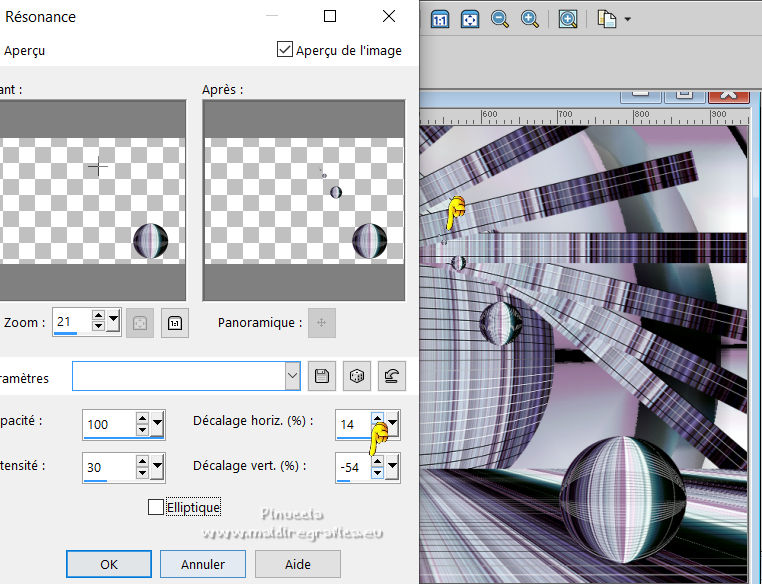The image size is (762, 584).
Task: Set preview zoom to 100% with 1:1 button
Action: point(174,322)
